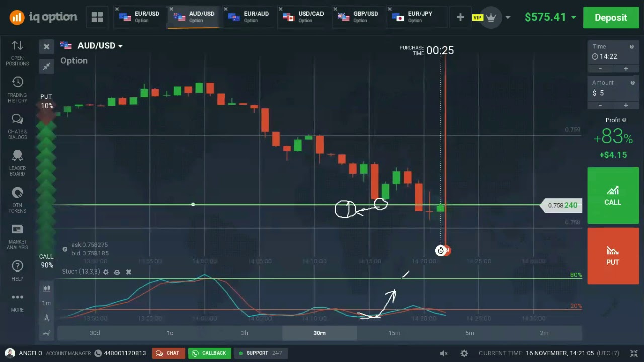Mute sound via speaker icon

444,353
